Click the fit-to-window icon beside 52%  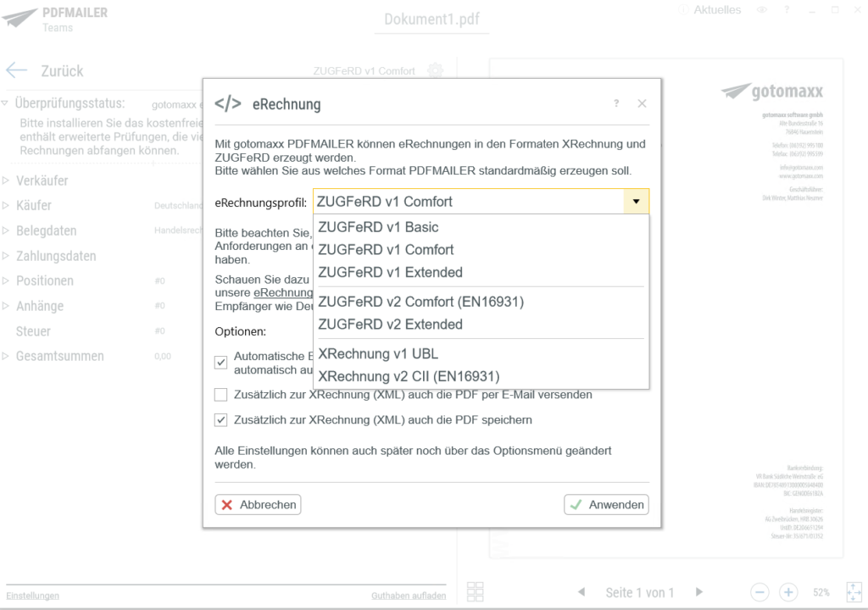[854, 591]
